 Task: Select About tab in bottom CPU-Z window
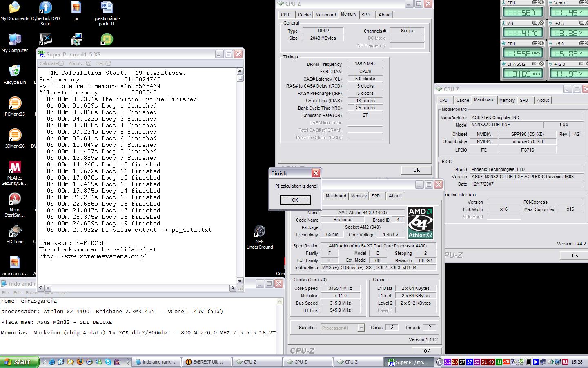(x=394, y=196)
